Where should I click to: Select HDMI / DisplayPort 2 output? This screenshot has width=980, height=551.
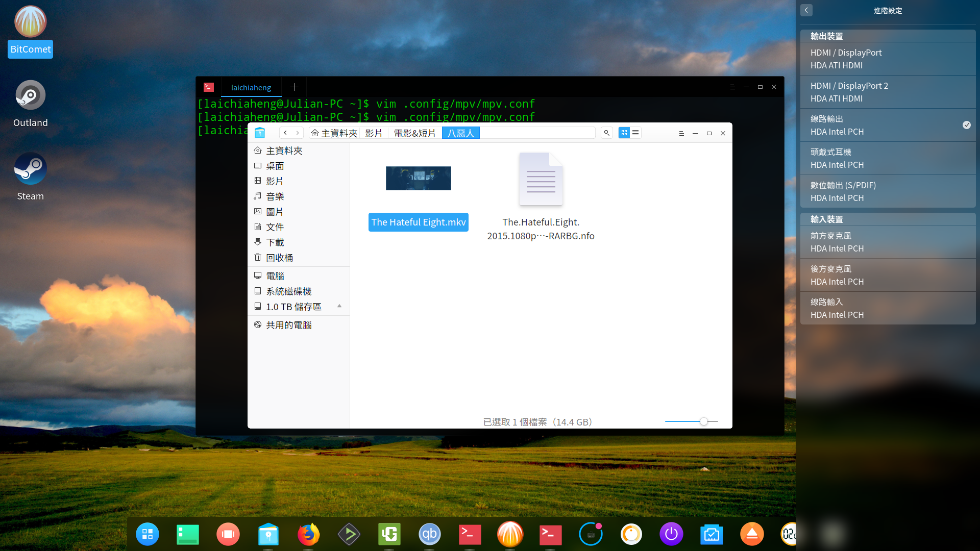click(888, 92)
